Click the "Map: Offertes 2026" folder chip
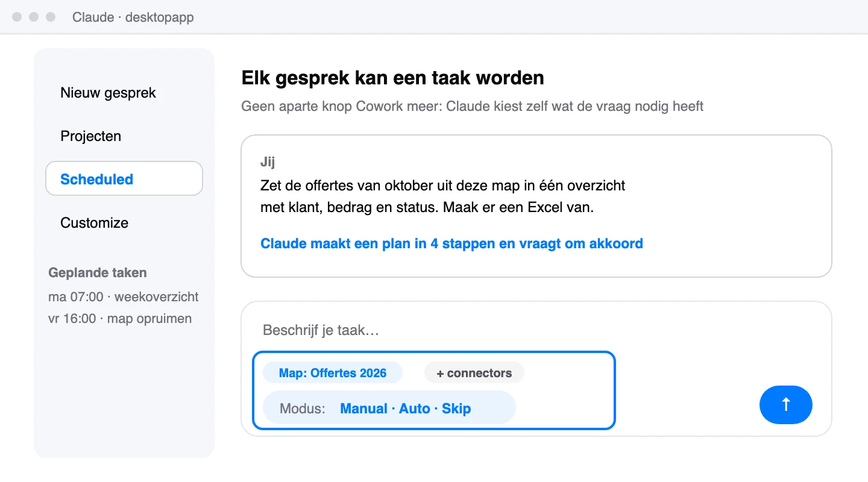Viewport: 868px width, 482px height. (333, 373)
